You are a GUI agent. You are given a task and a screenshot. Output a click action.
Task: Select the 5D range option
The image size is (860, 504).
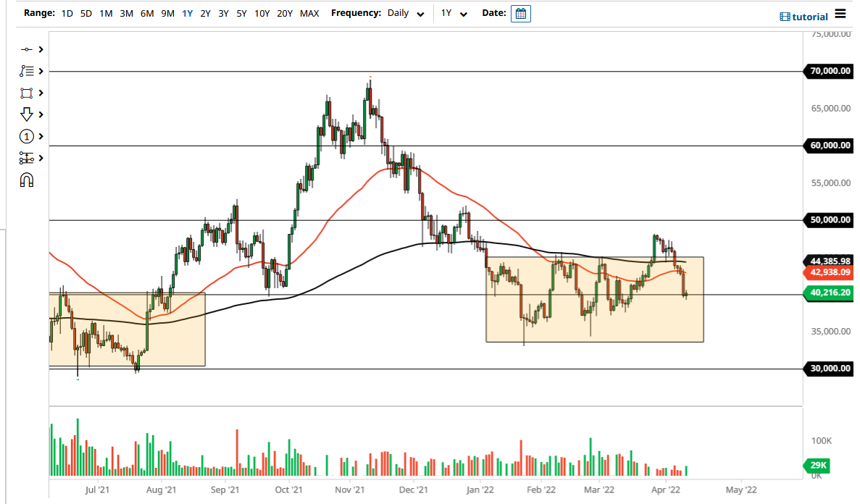click(85, 13)
